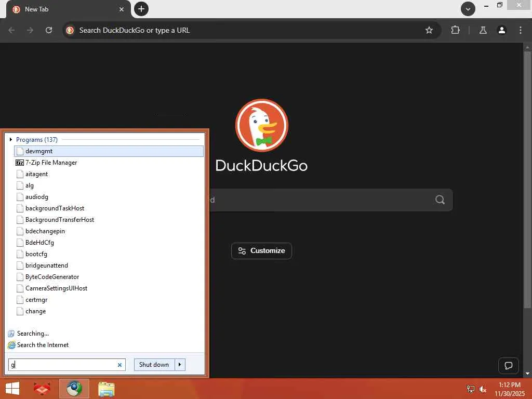This screenshot has height=399, width=532.
Task: Reload the page with refresh icon
Action: [x=49, y=30]
